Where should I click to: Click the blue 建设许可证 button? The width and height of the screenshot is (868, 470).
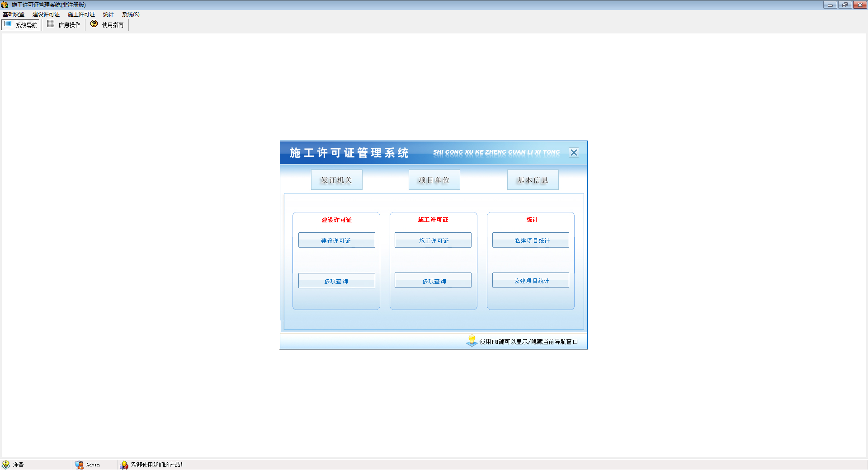[337, 240]
